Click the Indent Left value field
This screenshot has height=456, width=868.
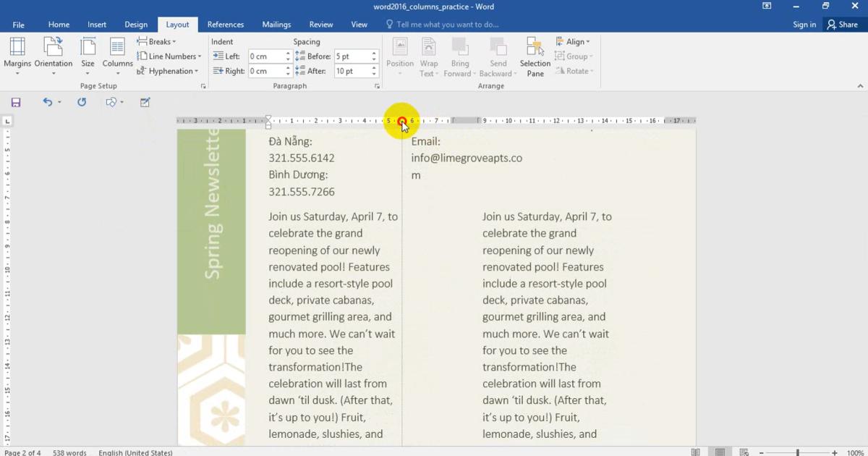(x=265, y=56)
